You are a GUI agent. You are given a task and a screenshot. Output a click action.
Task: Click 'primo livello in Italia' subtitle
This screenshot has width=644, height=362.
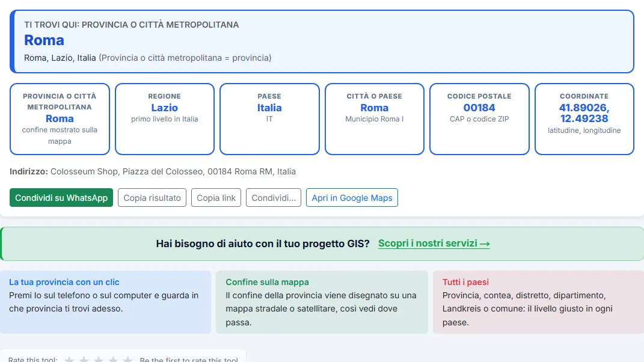tap(165, 118)
